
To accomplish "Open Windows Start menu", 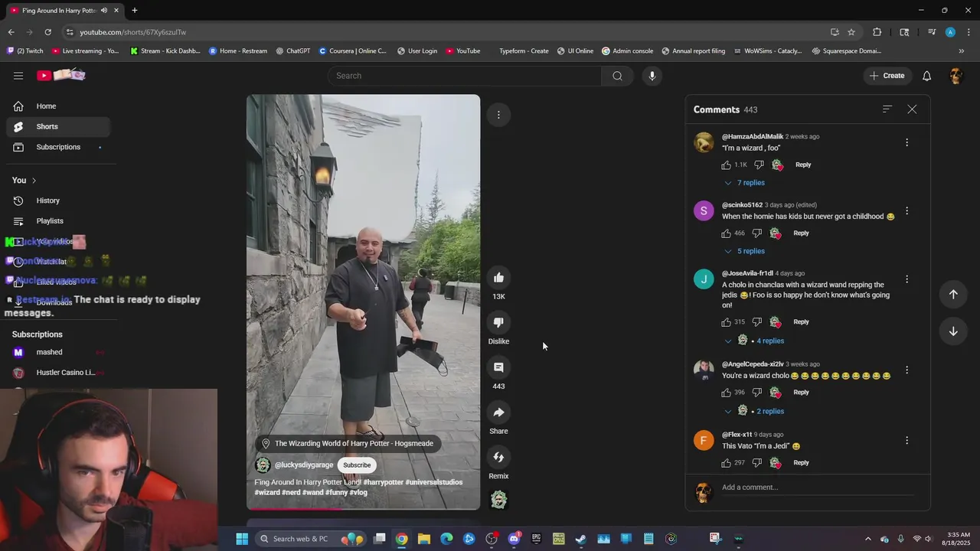I will point(242,539).
